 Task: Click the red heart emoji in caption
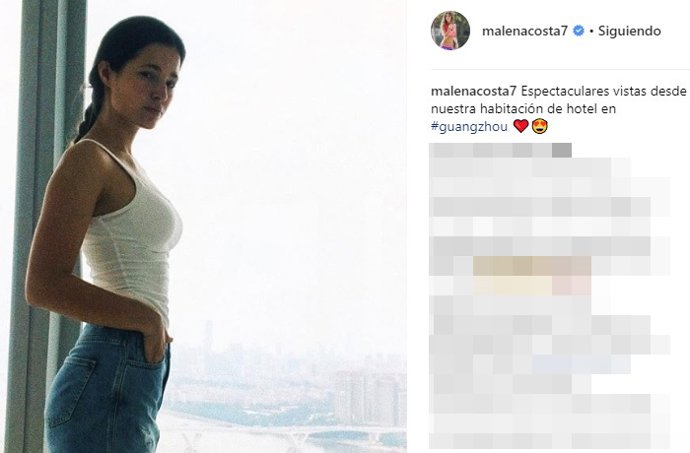tap(521, 126)
